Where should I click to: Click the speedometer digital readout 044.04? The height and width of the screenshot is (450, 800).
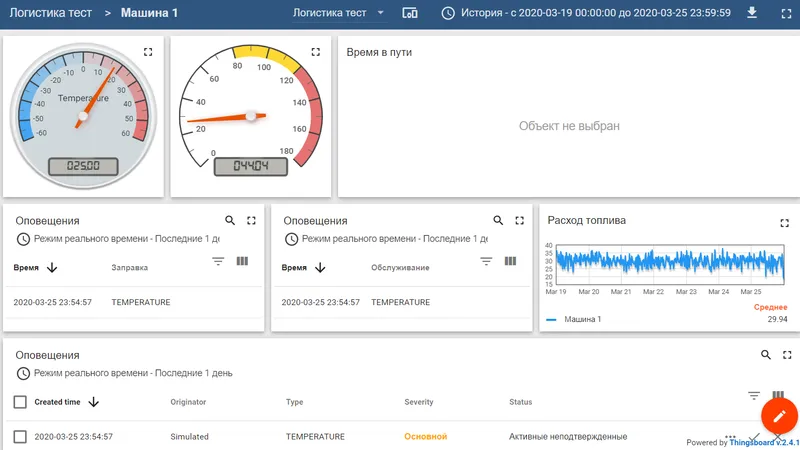coord(251,166)
